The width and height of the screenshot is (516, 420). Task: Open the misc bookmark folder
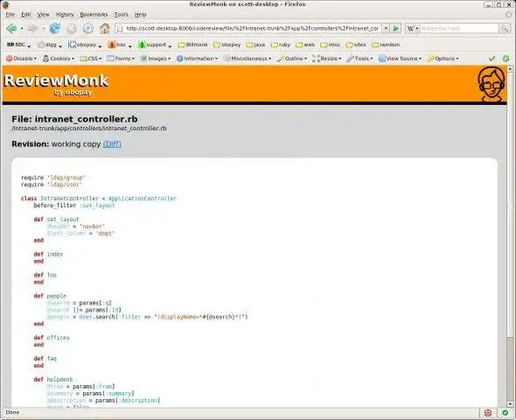pos(330,45)
